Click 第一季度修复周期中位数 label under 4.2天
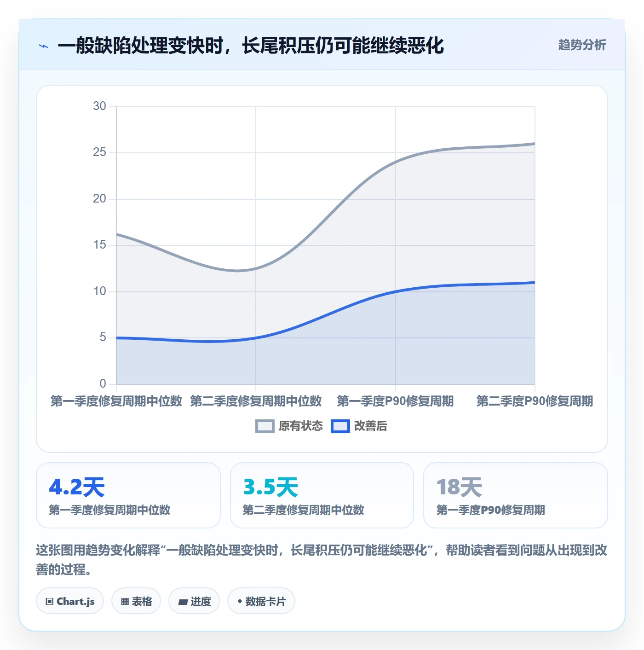Image resolution: width=644 pixels, height=650 pixels. click(109, 510)
